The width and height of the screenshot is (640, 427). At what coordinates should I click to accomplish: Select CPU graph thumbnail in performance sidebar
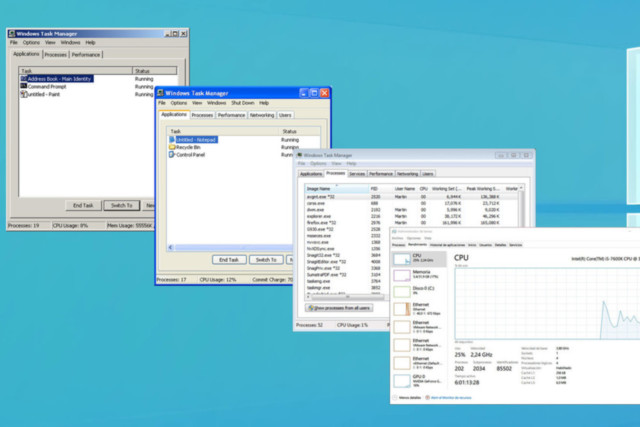click(402, 259)
